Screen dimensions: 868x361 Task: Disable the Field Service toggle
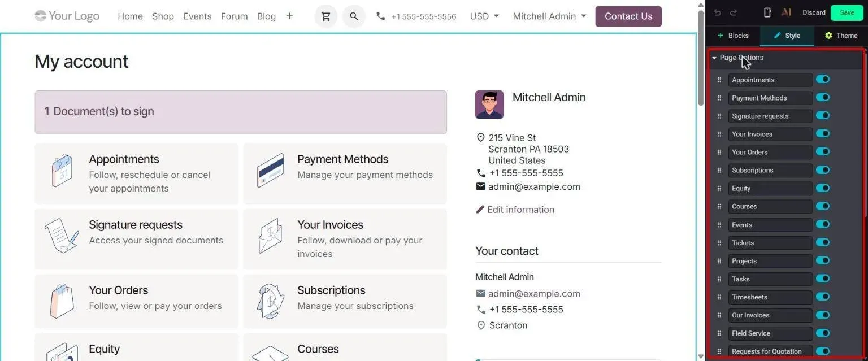[823, 333]
